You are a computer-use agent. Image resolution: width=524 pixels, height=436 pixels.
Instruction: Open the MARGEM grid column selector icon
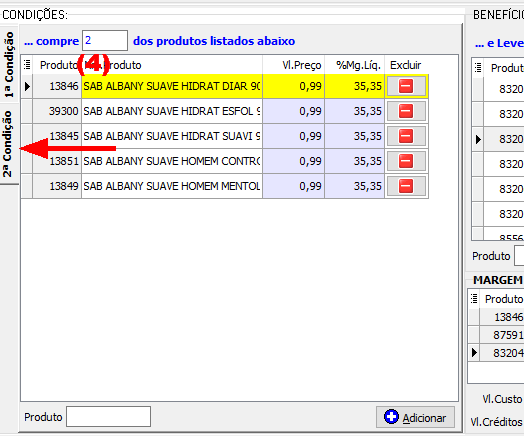[x=474, y=298]
